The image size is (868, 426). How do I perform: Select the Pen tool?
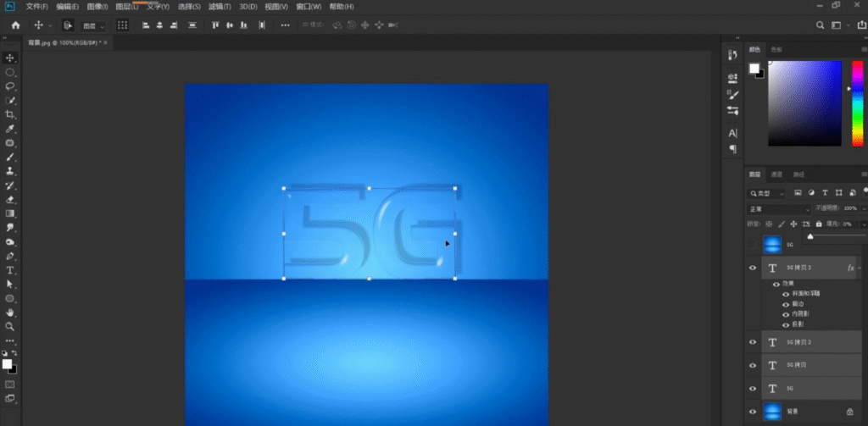pos(9,256)
